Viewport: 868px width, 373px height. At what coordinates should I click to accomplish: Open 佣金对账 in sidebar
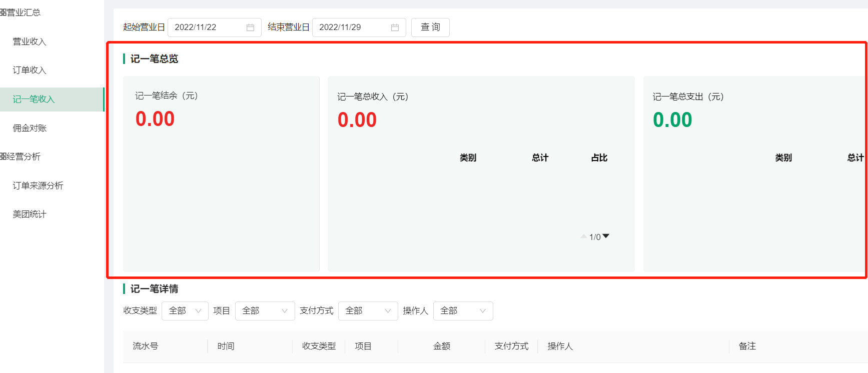[x=30, y=128]
